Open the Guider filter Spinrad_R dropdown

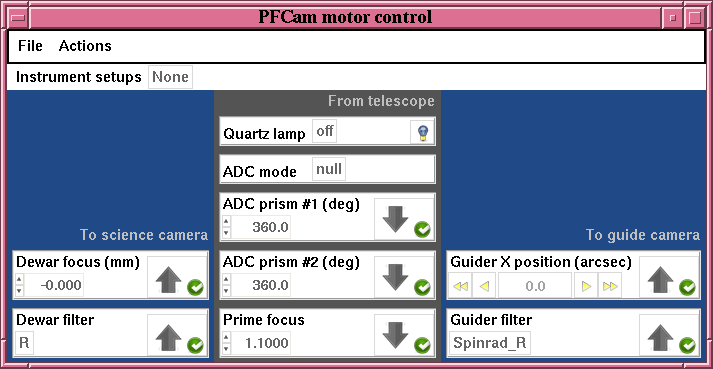pos(490,343)
